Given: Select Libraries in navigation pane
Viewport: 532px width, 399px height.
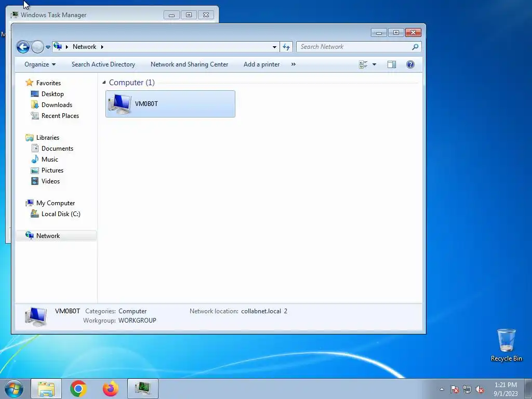Looking at the screenshot, I should pyautogui.click(x=48, y=137).
